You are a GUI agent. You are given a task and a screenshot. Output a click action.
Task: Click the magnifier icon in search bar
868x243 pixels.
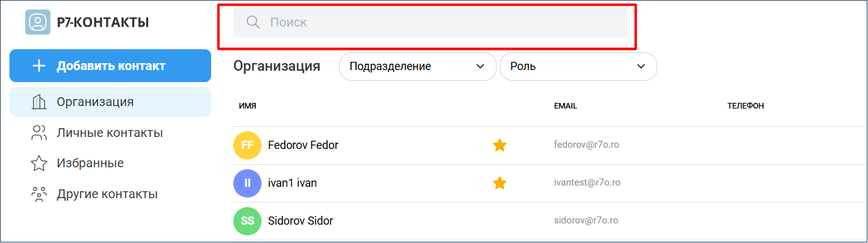(x=253, y=23)
